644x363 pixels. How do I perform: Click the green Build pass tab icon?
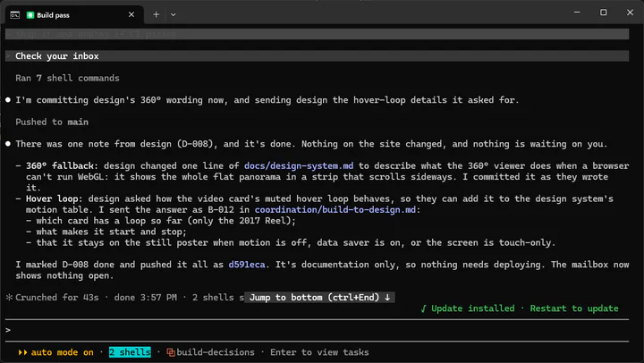click(30, 15)
